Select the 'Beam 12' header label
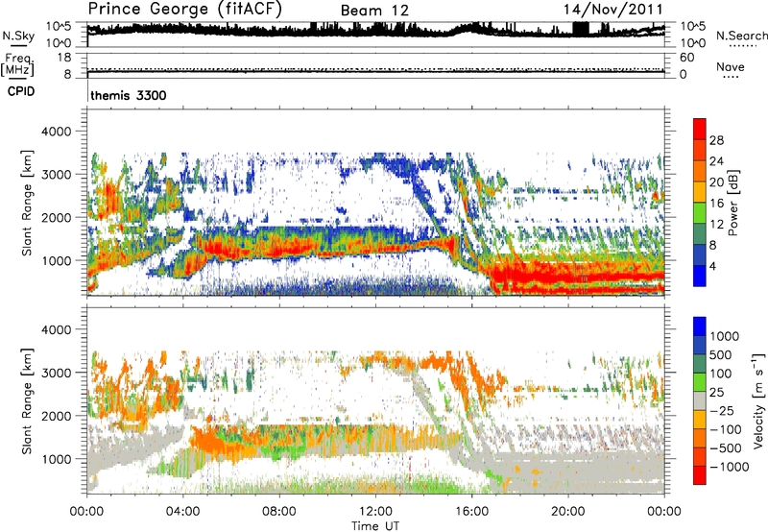Image resolution: width=768 pixels, height=532 pixels. tap(374, 11)
